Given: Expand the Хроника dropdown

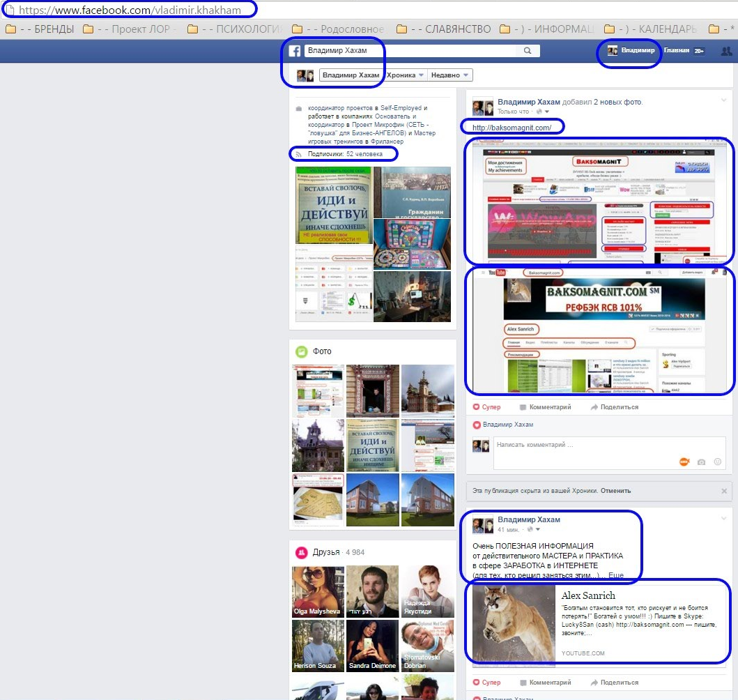Looking at the screenshot, I should tap(406, 75).
